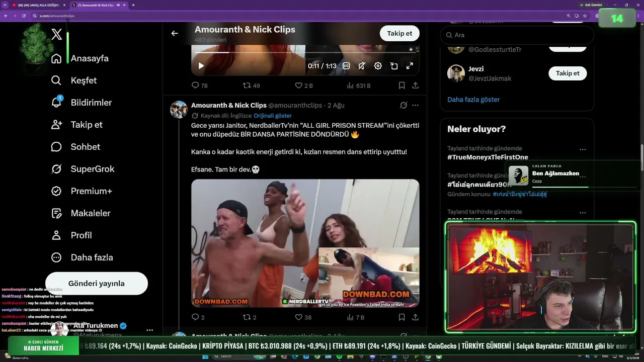
Task: View stats of the 7 B views post
Action: (x=355, y=317)
